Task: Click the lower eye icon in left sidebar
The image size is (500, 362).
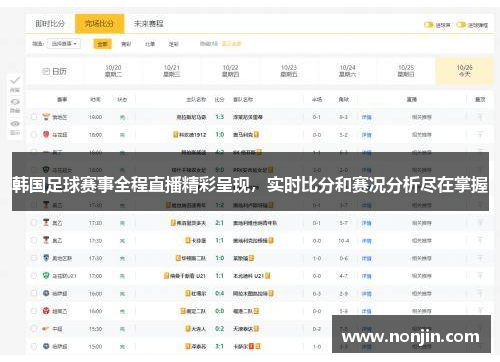Action: (15, 124)
